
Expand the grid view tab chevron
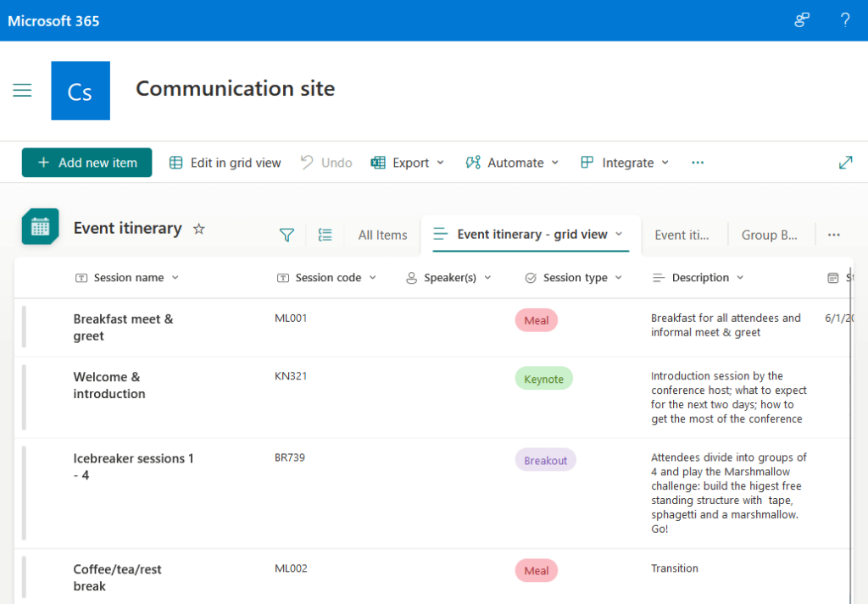click(619, 234)
